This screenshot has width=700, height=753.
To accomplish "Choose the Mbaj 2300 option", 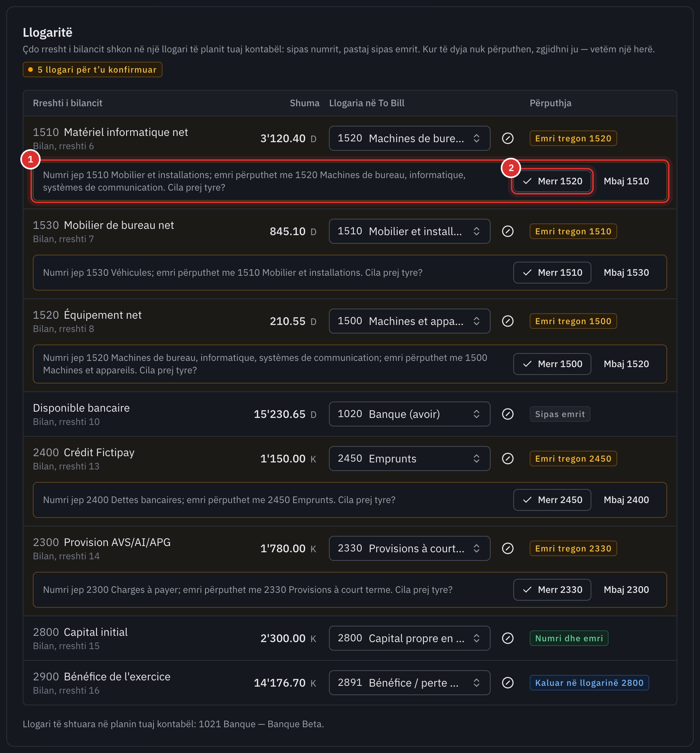I will (626, 590).
